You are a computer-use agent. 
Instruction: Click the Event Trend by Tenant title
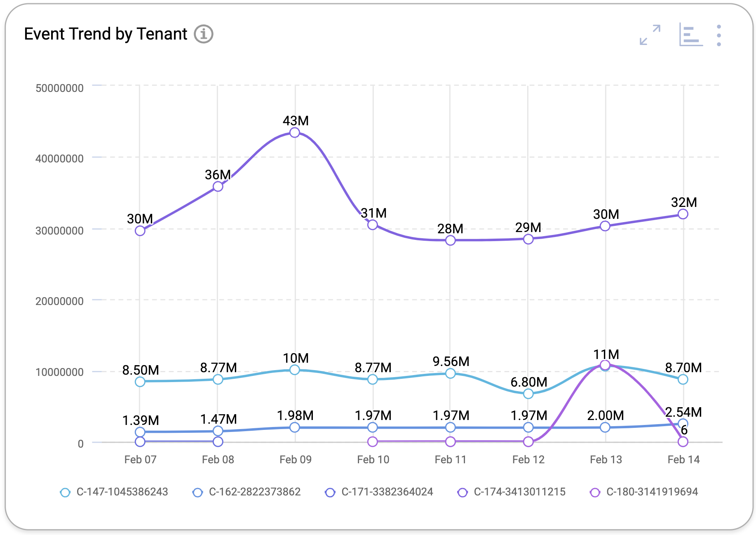(106, 34)
